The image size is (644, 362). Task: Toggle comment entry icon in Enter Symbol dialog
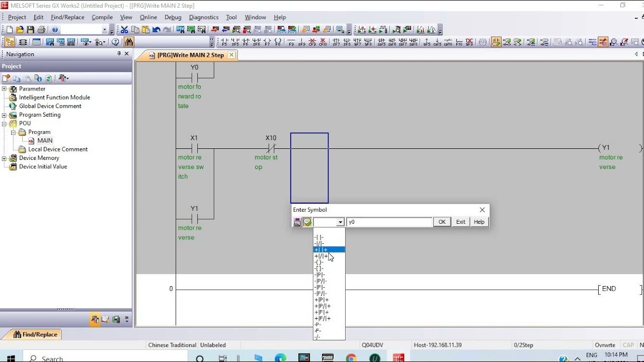[307, 222]
